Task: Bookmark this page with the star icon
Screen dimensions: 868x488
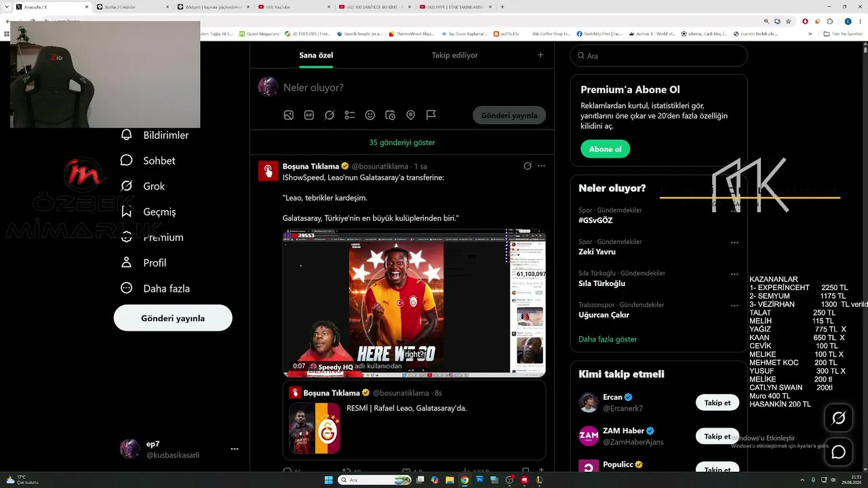Action: click(x=788, y=21)
